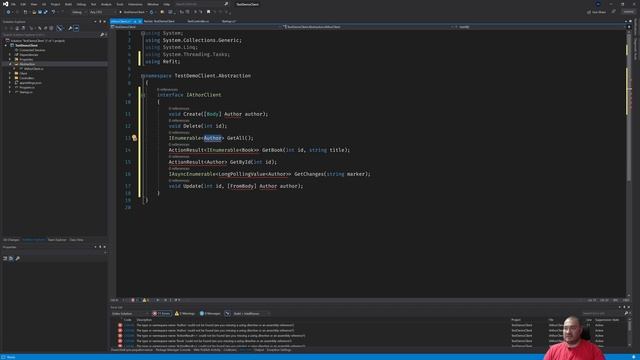The height and width of the screenshot is (360, 640).
Task: Click the editor error count indicator icon
Action: point(133,300)
